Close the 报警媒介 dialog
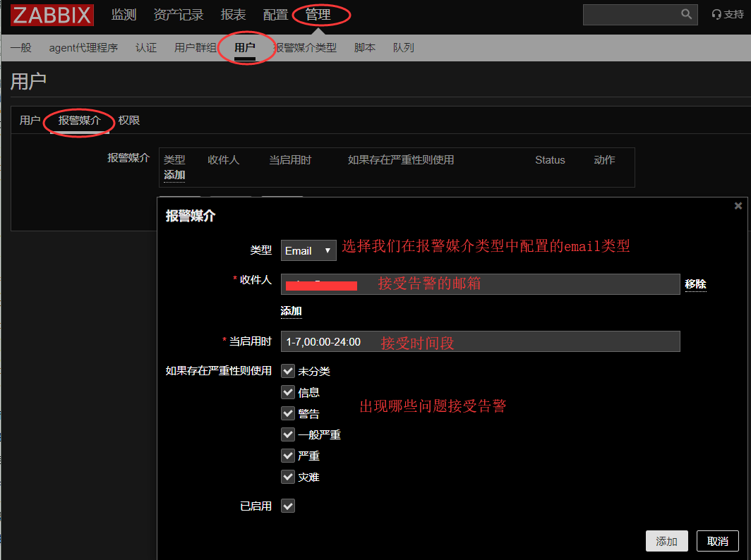Screen dimensions: 751x560 [738, 206]
